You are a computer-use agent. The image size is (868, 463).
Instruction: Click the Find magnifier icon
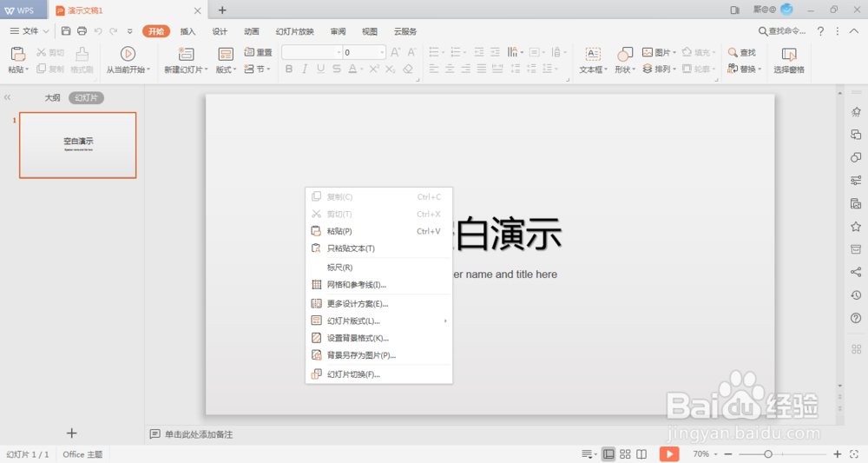[733, 52]
